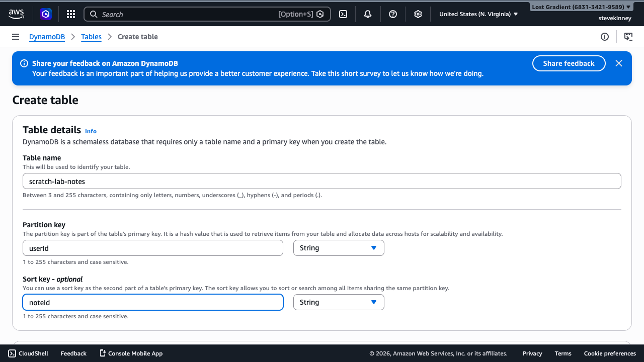Image resolution: width=644 pixels, height=362 pixels.
Task: Open the Table details Info link
Action: click(91, 131)
